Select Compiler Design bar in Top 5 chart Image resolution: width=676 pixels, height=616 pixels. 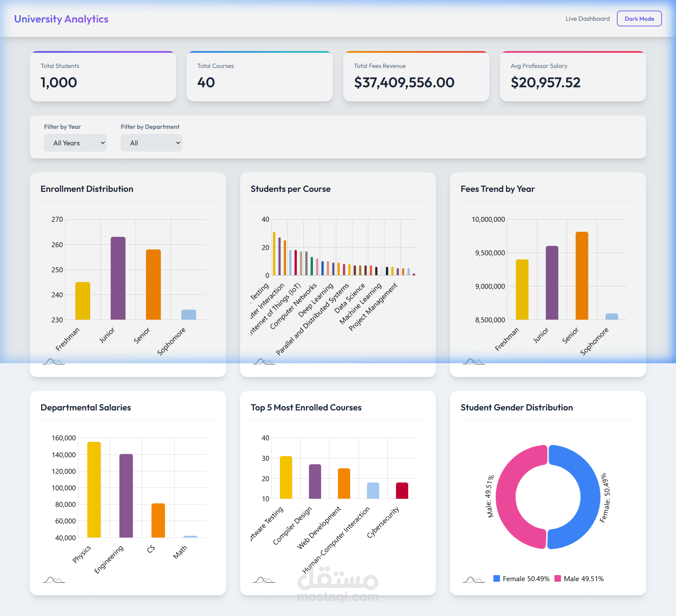point(315,482)
